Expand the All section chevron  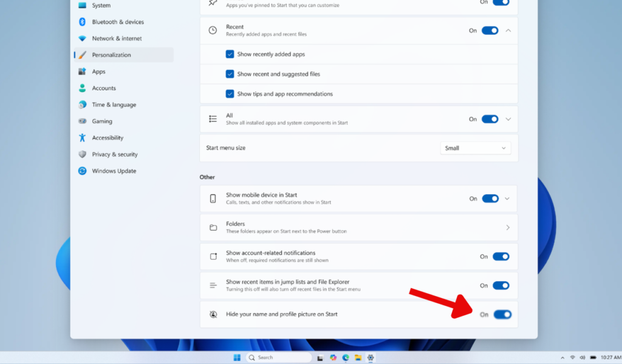(508, 120)
